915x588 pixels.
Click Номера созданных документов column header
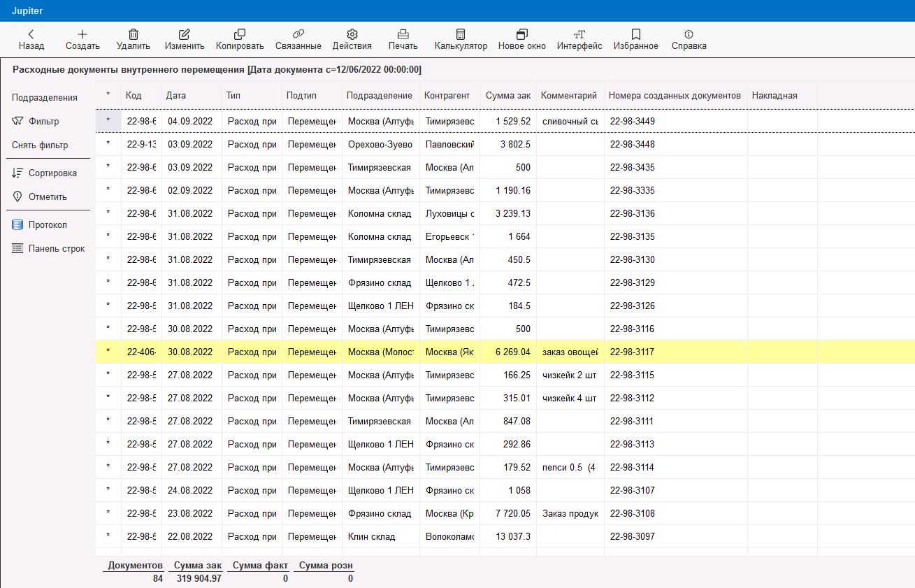tap(676, 95)
